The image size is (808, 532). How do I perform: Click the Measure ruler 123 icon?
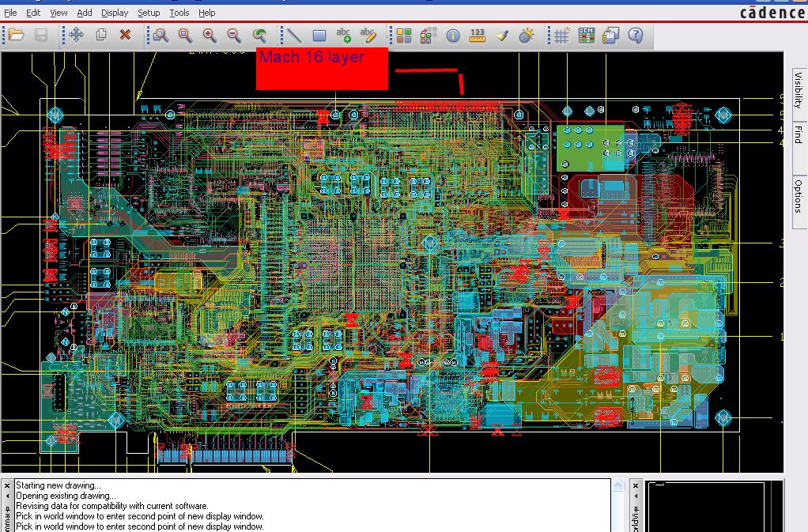(478, 35)
